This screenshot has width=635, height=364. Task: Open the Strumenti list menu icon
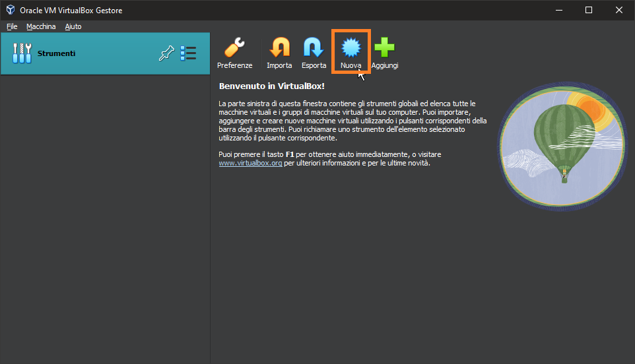coord(188,53)
